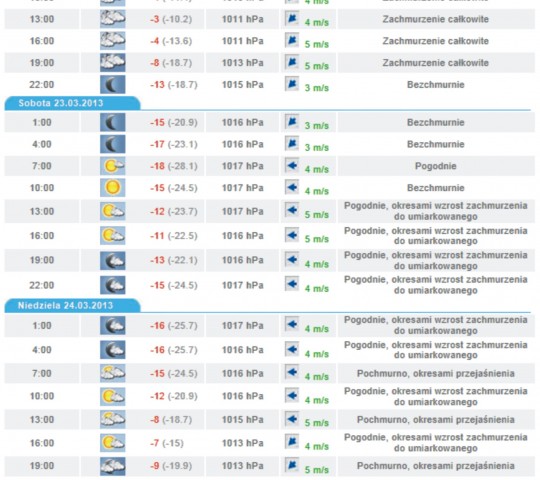Click the full sun icon at Sobota 10:00

pos(113,188)
